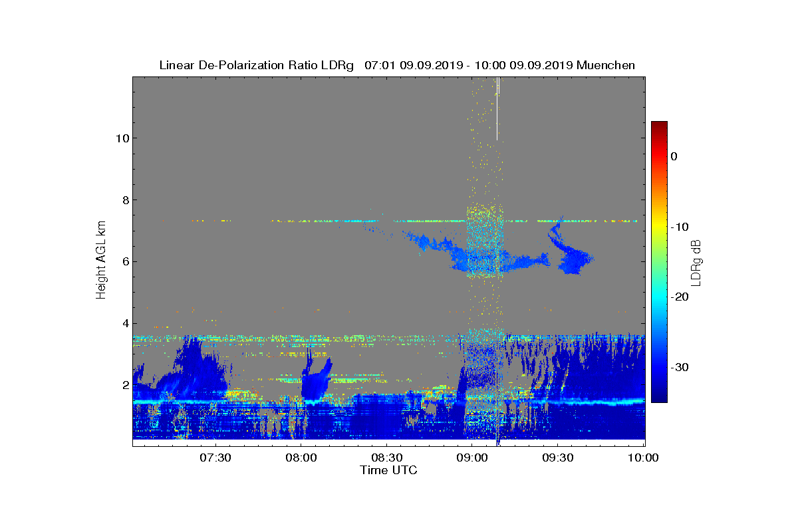The height and width of the screenshot is (532, 798).
Task: Click the 10:00 time tick label
Action: pyautogui.click(x=642, y=458)
